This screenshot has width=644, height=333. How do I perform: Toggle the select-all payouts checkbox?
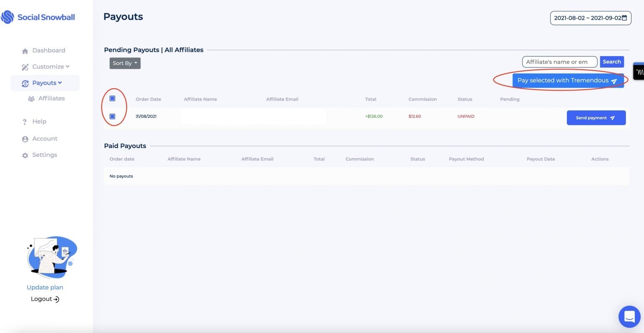112,99
